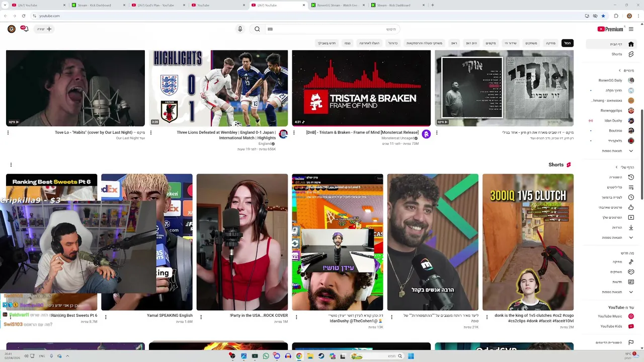The height and width of the screenshot is (362, 644).
Task: Click the search magnifier button
Action: (257, 29)
